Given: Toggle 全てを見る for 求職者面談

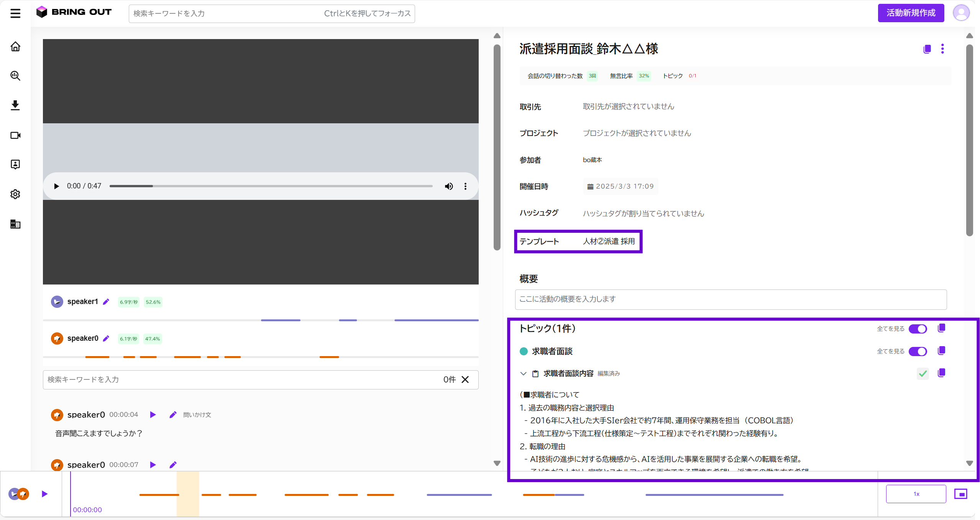Looking at the screenshot, I should (918, 352).
